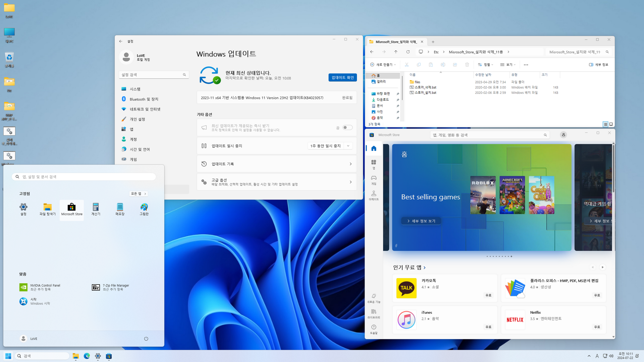Screen dimensions: 644x362
Task: Toggle get latest updates as available switch
Action: [x=347, y=127]
